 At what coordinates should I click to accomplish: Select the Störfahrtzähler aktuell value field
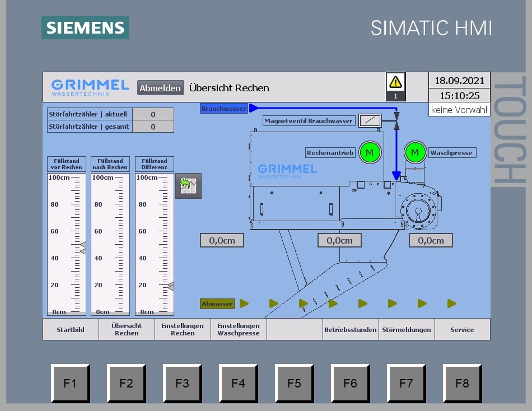153,114
